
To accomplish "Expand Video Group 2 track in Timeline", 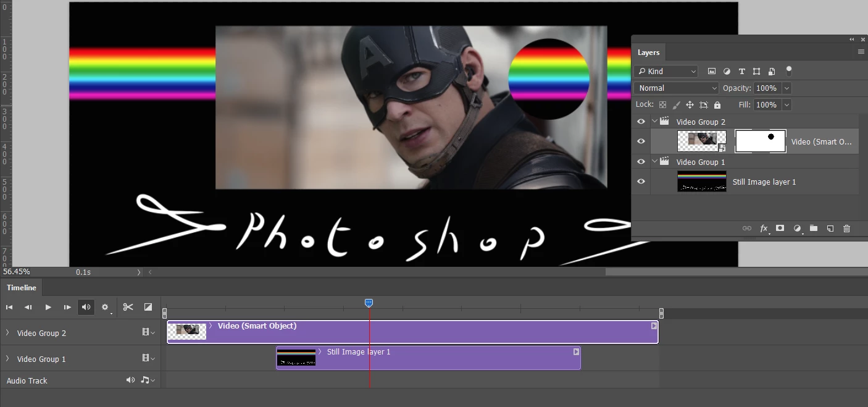I will (x=7, y=333).
